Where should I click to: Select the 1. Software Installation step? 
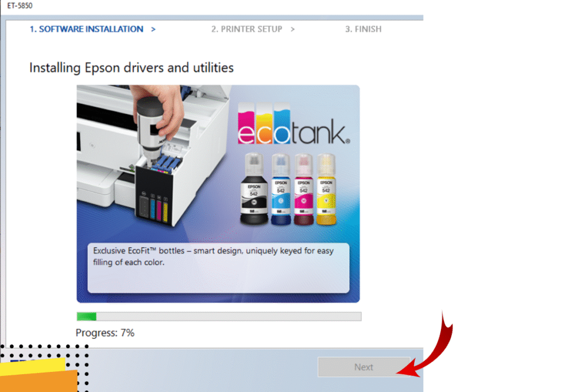click(x=86, y=29)
